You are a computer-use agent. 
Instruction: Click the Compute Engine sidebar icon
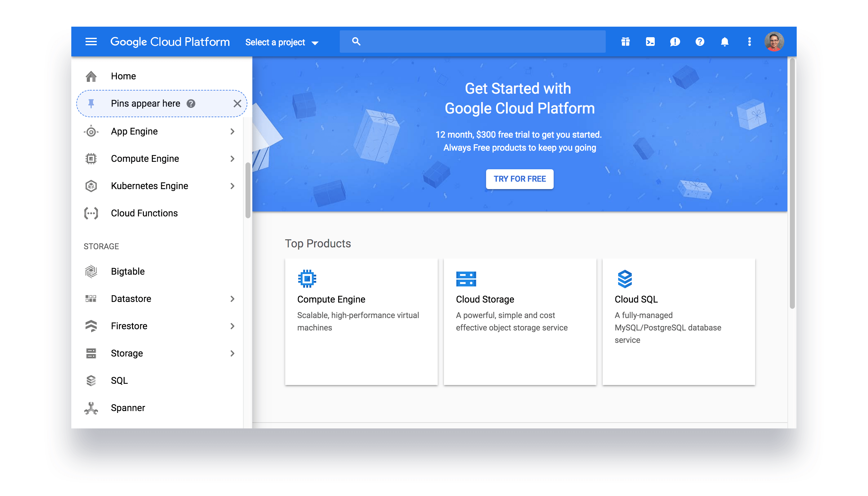point(91,158)
